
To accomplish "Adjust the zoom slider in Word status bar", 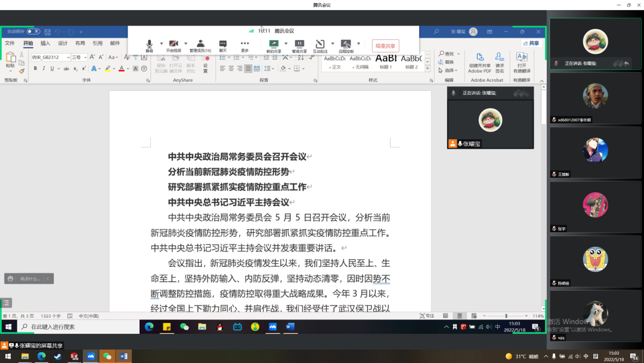I will click(x=506, y=316).
